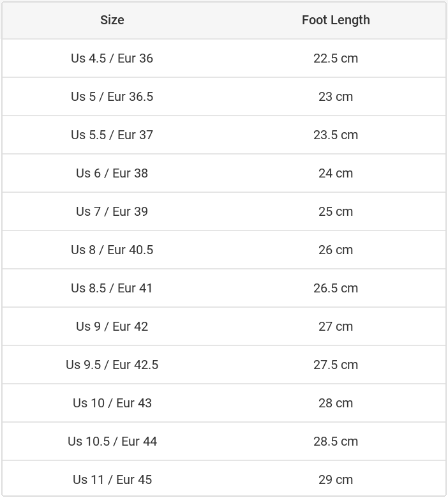Viewport: 448px width, 498px height.
Task: Click the Us 10 / Eur 43 size
Action: point(112,403)
